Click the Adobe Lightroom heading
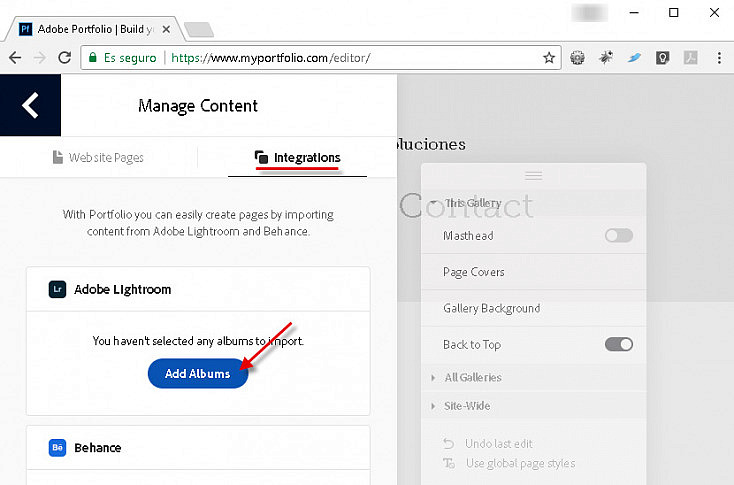 tap(123, 289)
